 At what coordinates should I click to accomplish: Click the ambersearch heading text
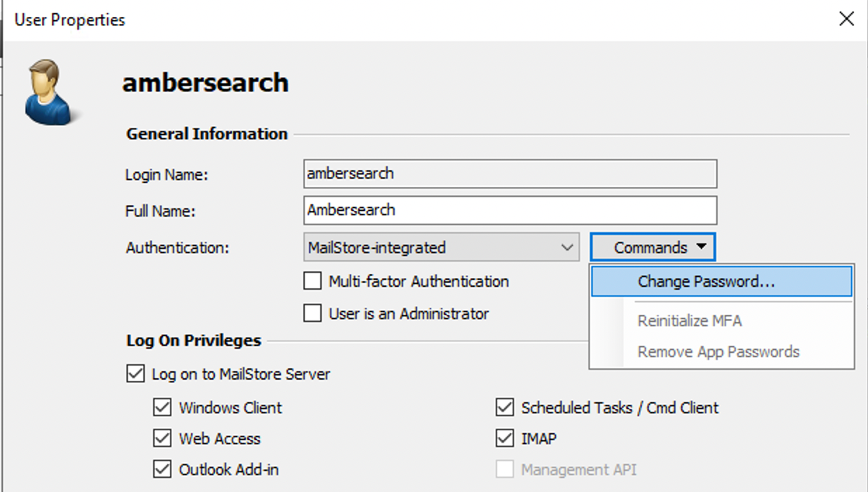(206, 83)
